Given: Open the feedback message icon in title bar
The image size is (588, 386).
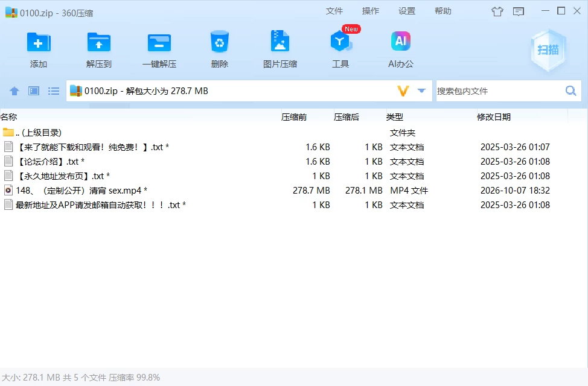Looking at the screenshot, I should tap(519, 11).
